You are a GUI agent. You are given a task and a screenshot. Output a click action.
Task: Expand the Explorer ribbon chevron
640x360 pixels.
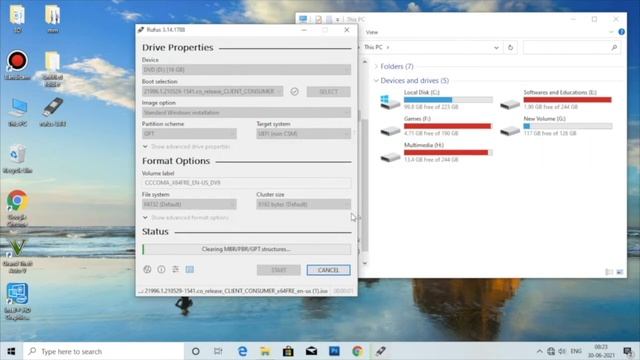pos(611,32)
